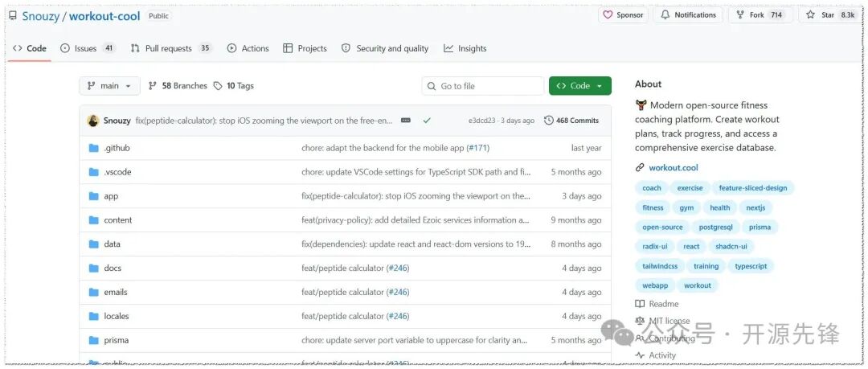
Task: Open #246 link in emails row
Action: [x=398, y=292]
